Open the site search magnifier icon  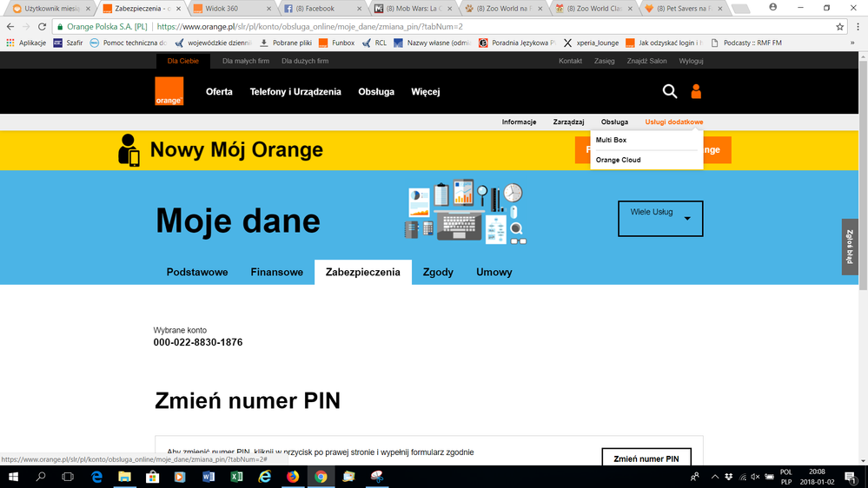[x=670, y=91]
